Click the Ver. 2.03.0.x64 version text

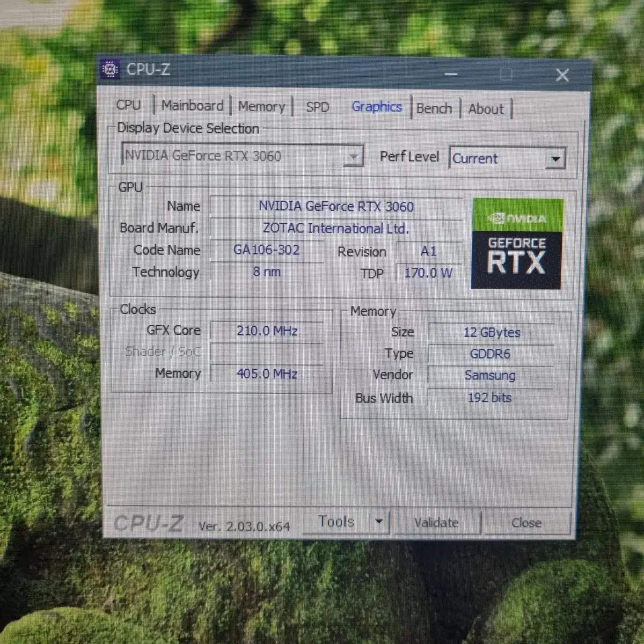[x=244, y=526]
